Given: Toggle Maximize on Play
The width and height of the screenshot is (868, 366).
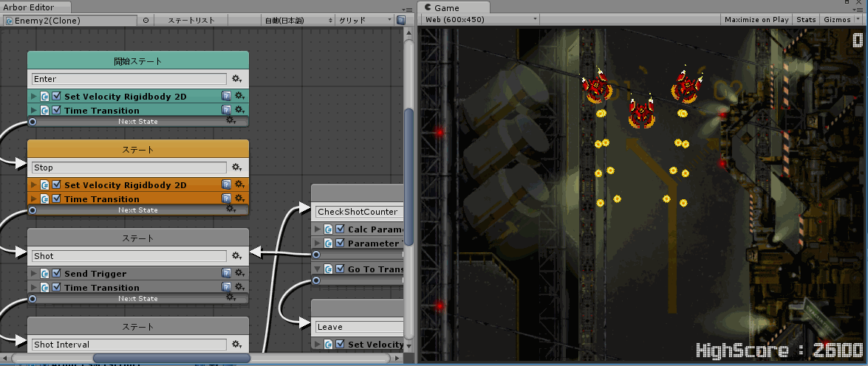Looking at the screenshot, I should click(756, 19).
